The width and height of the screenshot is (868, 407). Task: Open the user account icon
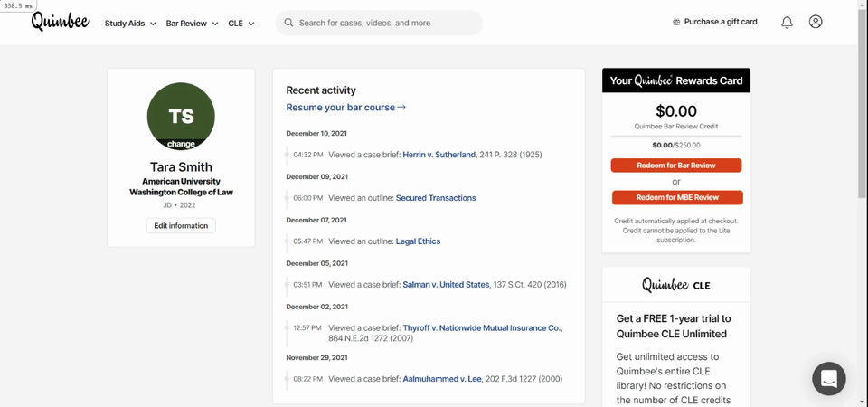pos(816,22)
